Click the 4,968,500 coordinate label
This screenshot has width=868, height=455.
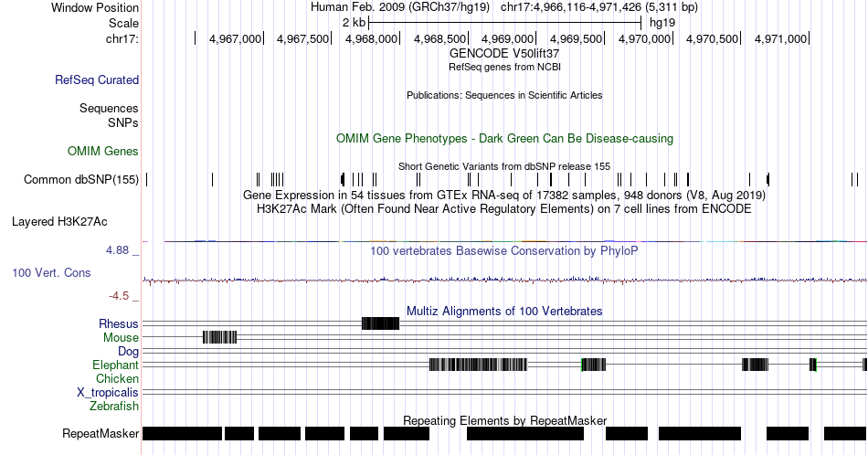coord(439,38)
